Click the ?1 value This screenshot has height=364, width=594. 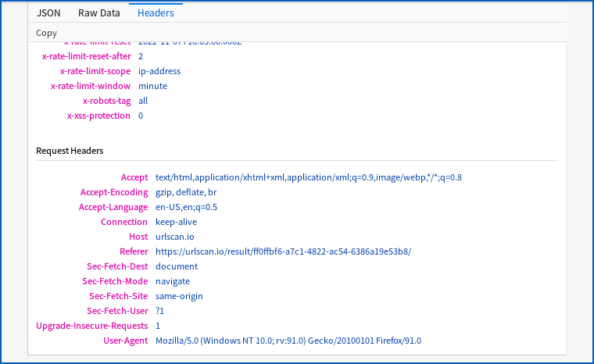click(160, 311)
